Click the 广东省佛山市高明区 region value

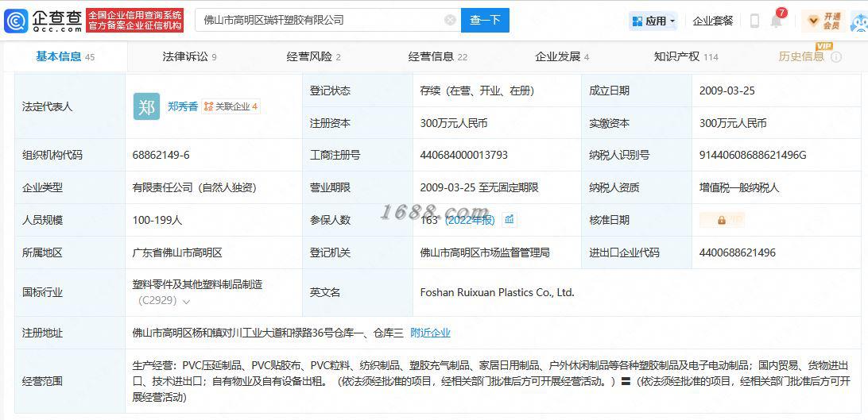tap(177, 252)
